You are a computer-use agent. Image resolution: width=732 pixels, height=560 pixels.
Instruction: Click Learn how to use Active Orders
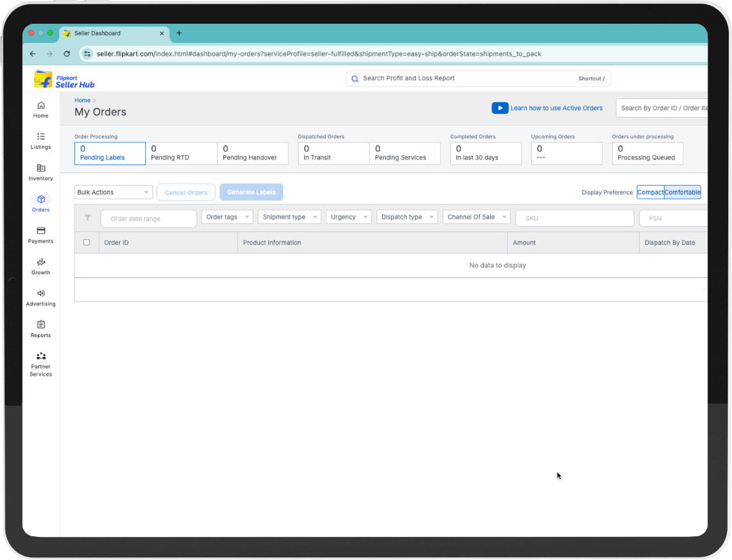tap(556, 109)
